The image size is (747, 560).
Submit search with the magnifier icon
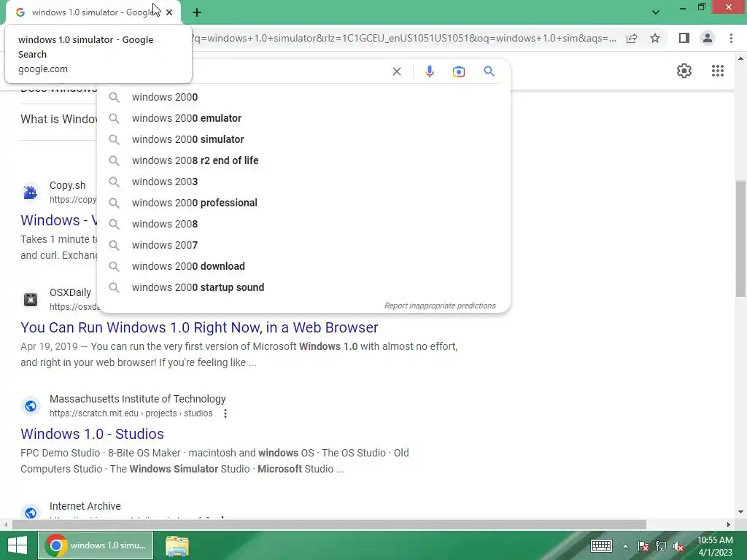click(489, 71)
